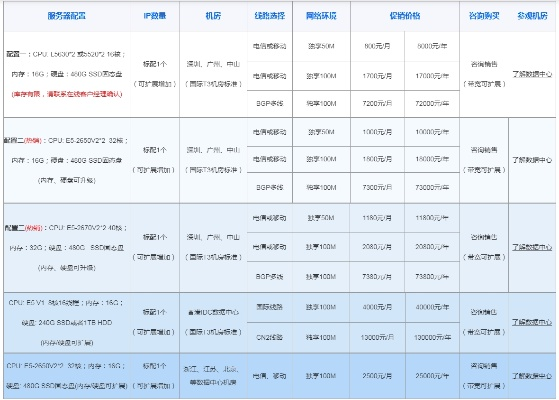Select the 8000元/年 price cell
Screen dimensions: 559x400
432,46
